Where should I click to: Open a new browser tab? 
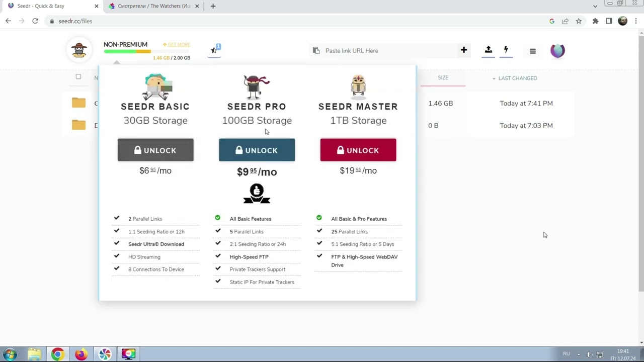pos(213,6)
